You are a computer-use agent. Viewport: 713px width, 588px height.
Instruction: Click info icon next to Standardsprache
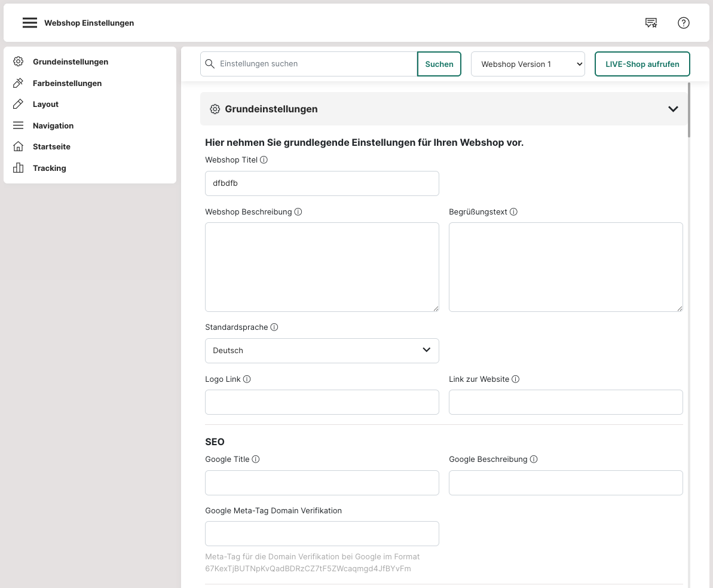pyautogui.click(x=274, y=327)
